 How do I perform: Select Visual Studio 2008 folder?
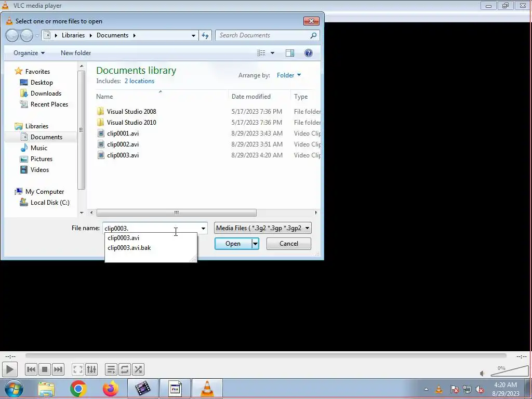[x=131, y=112]
